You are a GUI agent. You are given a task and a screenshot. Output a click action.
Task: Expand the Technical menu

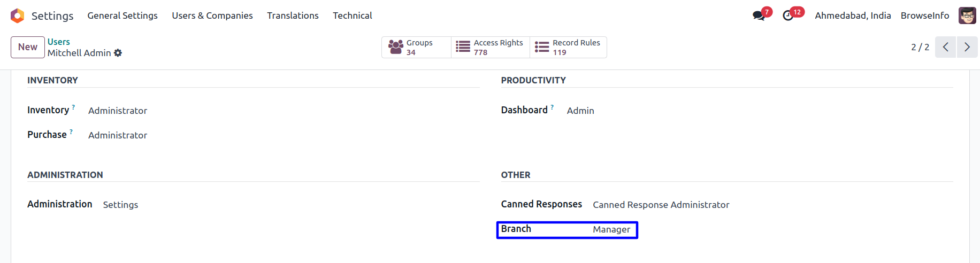352,16
